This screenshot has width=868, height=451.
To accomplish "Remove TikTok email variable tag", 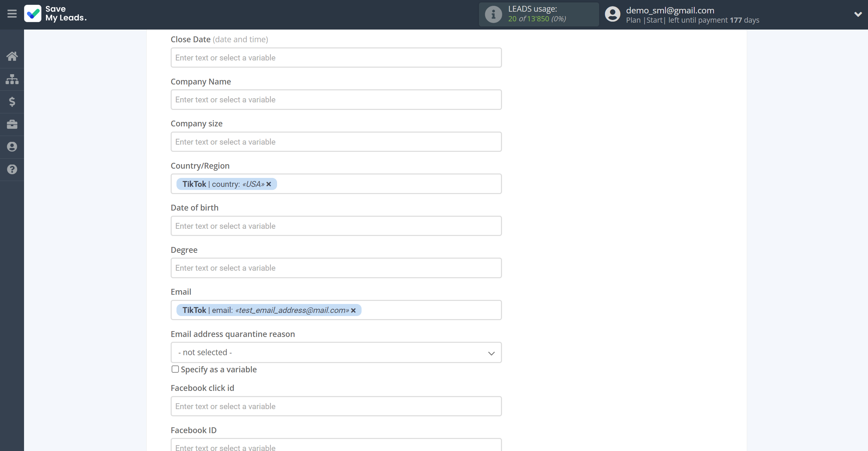I will [x=354, y=310].
